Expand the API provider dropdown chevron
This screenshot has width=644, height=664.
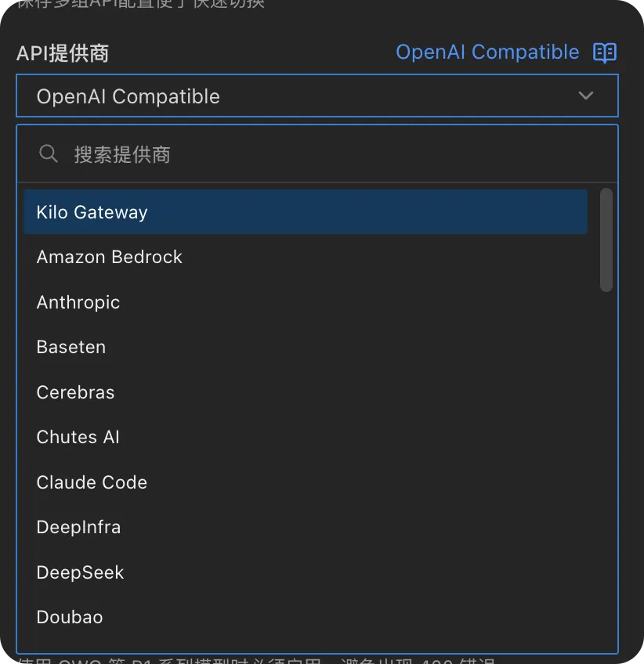[x=585, y=96]
